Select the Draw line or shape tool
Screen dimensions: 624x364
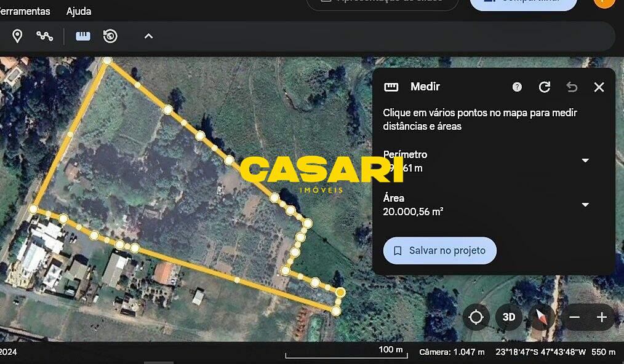(x=44, y=36)
